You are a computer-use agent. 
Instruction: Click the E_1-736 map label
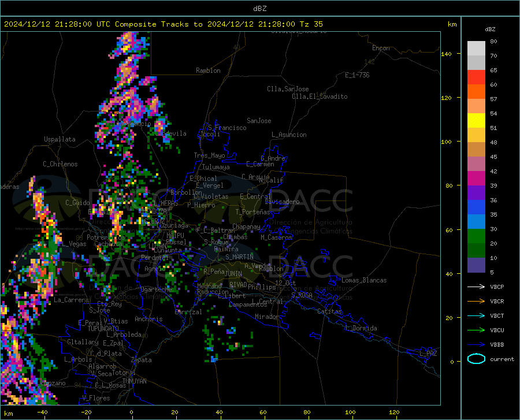click(x=357, y=75)
